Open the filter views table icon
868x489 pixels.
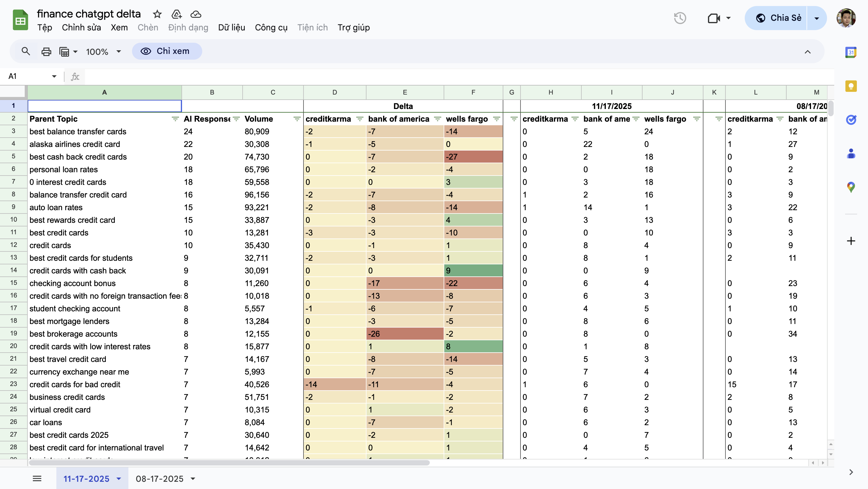click(x=64, y=51)
